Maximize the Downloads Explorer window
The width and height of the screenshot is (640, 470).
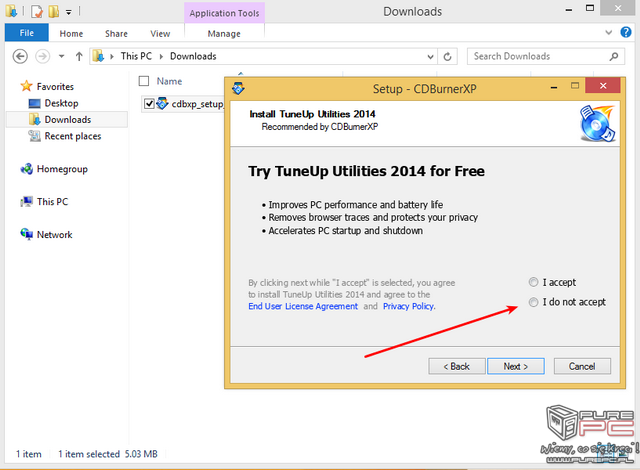tap(590, 8)
